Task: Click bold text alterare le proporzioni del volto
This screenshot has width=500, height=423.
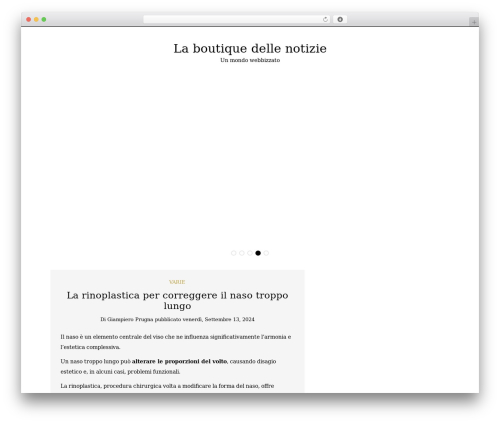Action: [179, 361]
